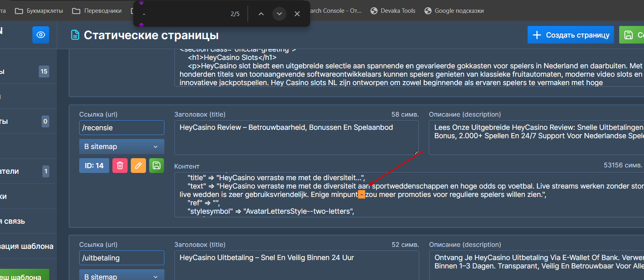
Task: Open the Search Console bookmark
Action: [x=336, y=11]
